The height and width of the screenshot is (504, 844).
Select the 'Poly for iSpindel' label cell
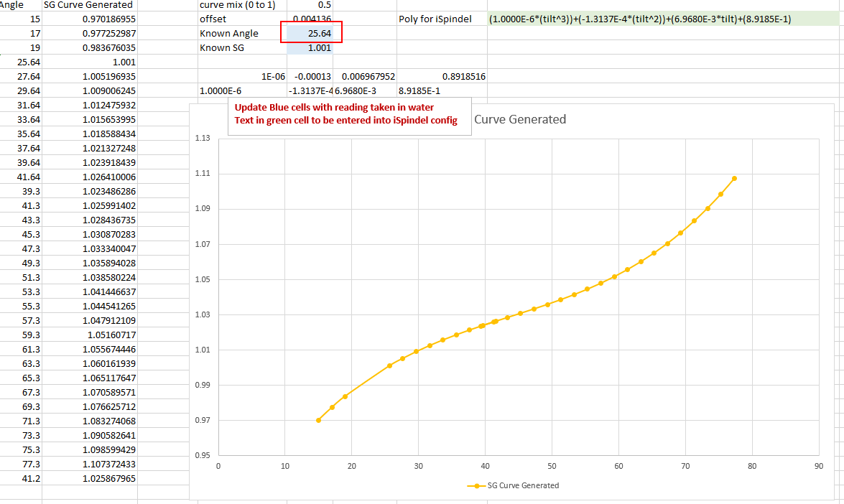pyautogui.click(x=435, y=19)
